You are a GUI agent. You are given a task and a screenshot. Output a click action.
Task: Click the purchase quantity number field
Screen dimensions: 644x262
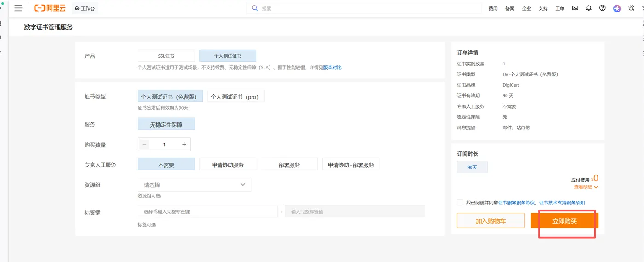click(164, 144)
